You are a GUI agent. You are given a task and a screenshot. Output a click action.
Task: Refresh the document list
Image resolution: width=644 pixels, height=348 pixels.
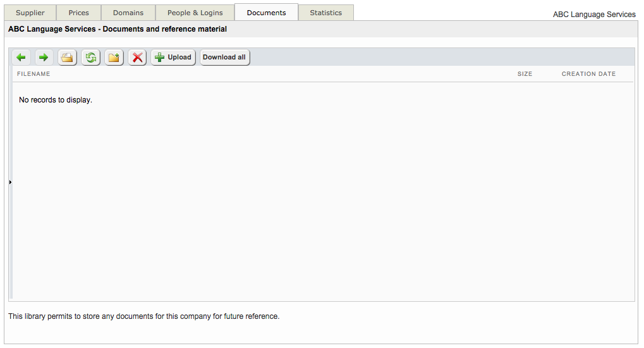tap(91, 58)
